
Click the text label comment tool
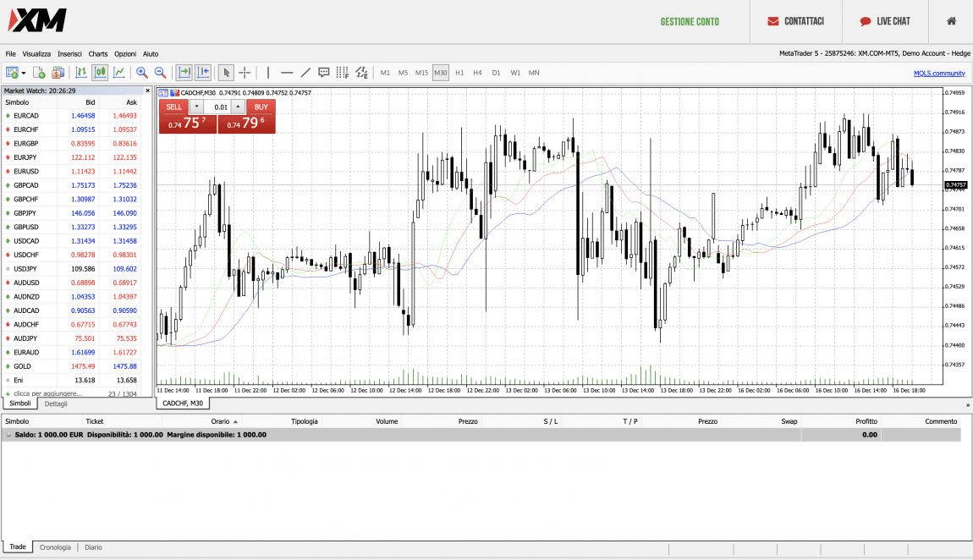tap(324, 73)
